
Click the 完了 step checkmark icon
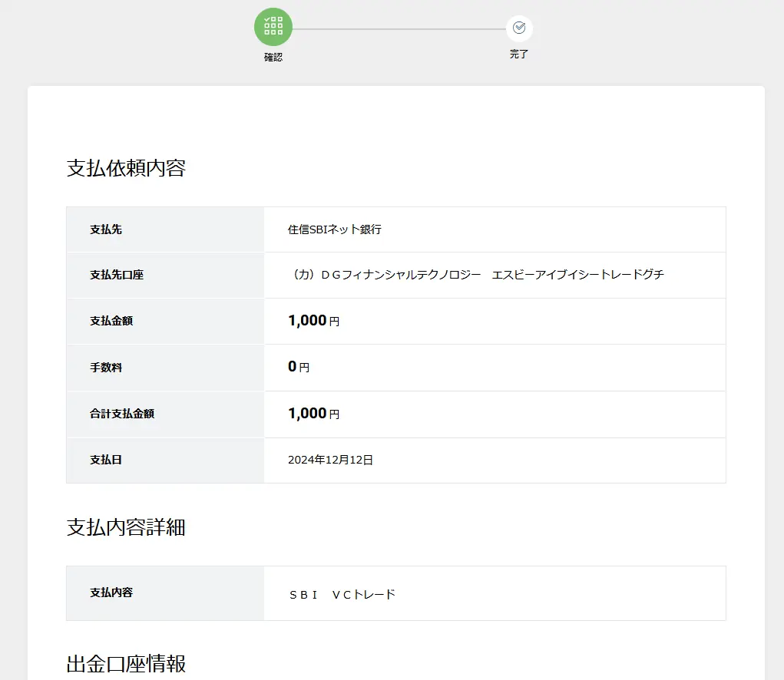pos(519,28)
